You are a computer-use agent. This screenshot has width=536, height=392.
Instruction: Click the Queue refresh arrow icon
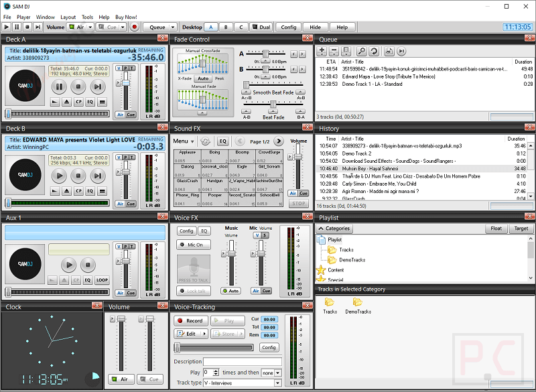tap(374, 52)
